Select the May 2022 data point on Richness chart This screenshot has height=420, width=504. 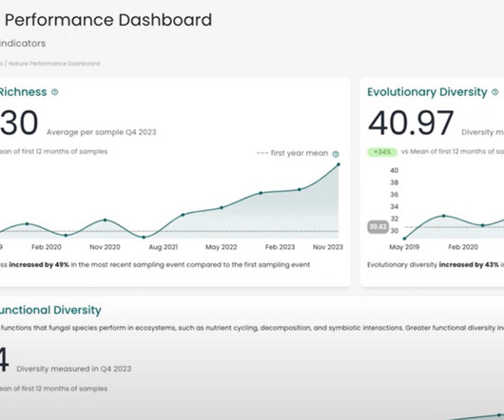222,208
